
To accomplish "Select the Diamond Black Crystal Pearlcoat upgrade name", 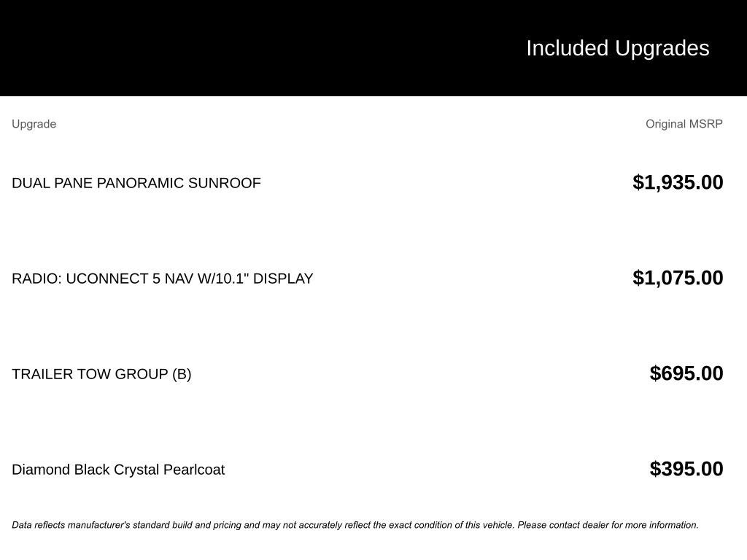I will tap(118, 470).
